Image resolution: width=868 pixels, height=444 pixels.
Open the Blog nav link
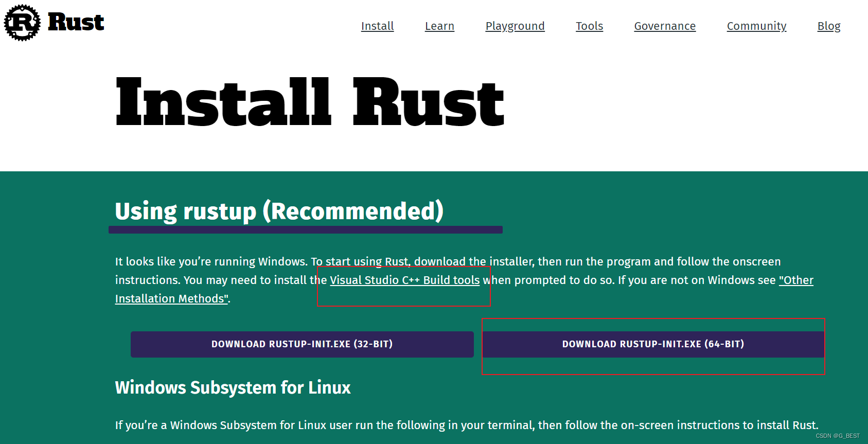[x=829, y=26]
